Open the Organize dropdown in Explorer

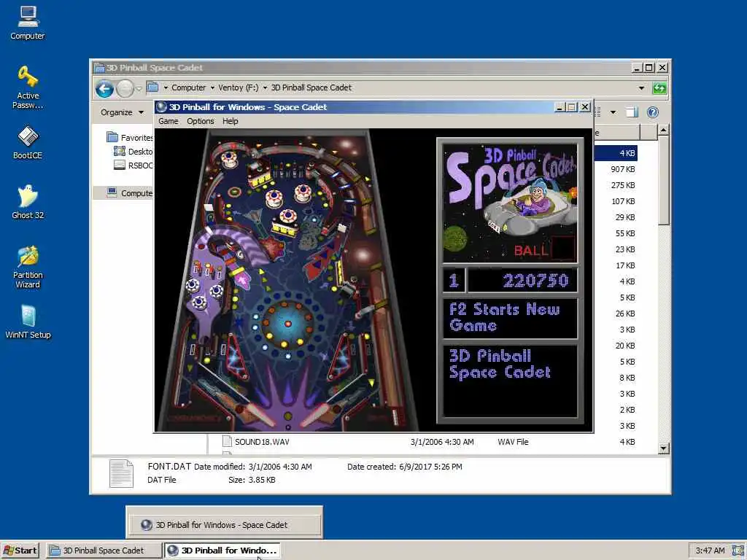click(x=122, y=112)
